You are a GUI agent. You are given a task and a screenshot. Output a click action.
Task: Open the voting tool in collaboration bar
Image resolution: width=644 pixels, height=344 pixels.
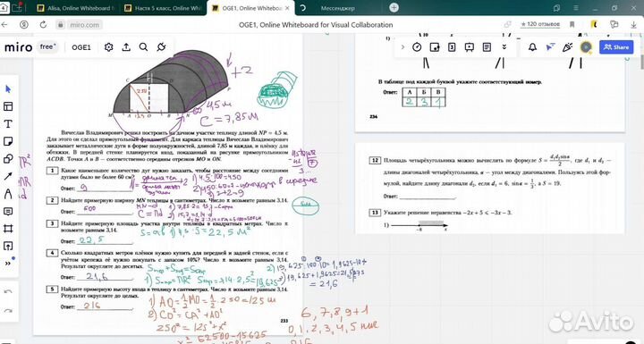pos(435,47)
